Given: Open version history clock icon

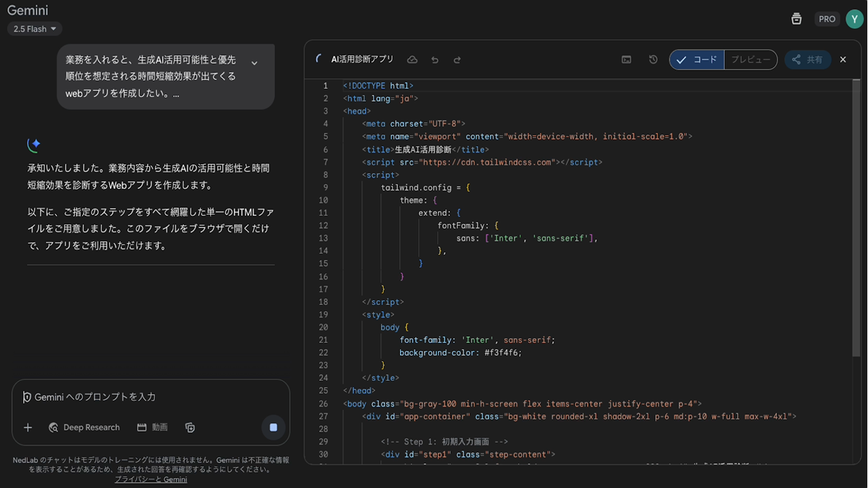Looking at the screenshot, I should click(x=653, y=60).
